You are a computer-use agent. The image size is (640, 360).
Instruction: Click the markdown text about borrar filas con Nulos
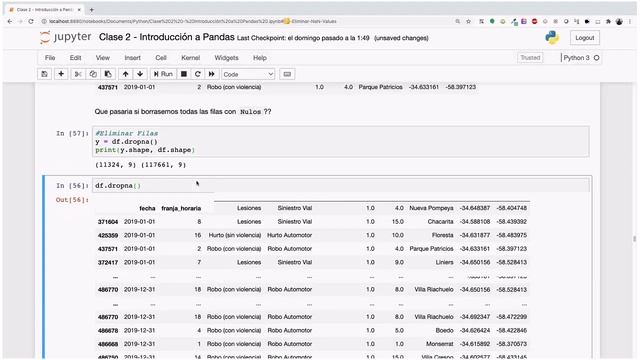(183, 111)
